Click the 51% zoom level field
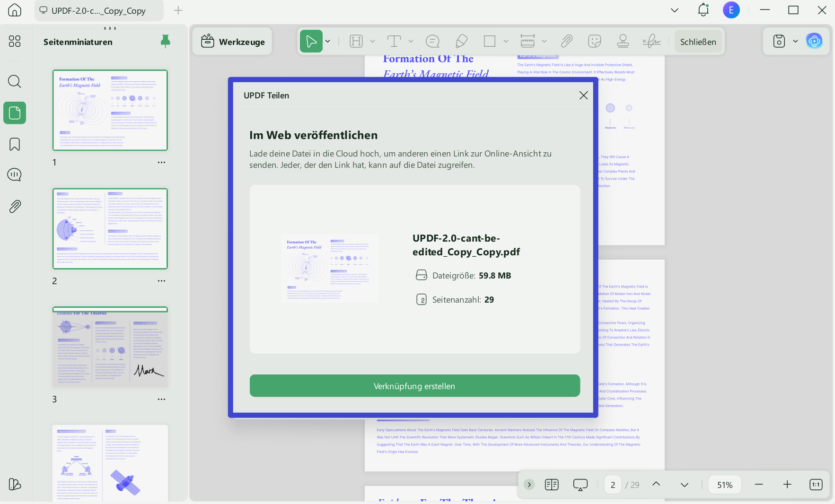This screenshot has width=835, height=504. [725, 485]
